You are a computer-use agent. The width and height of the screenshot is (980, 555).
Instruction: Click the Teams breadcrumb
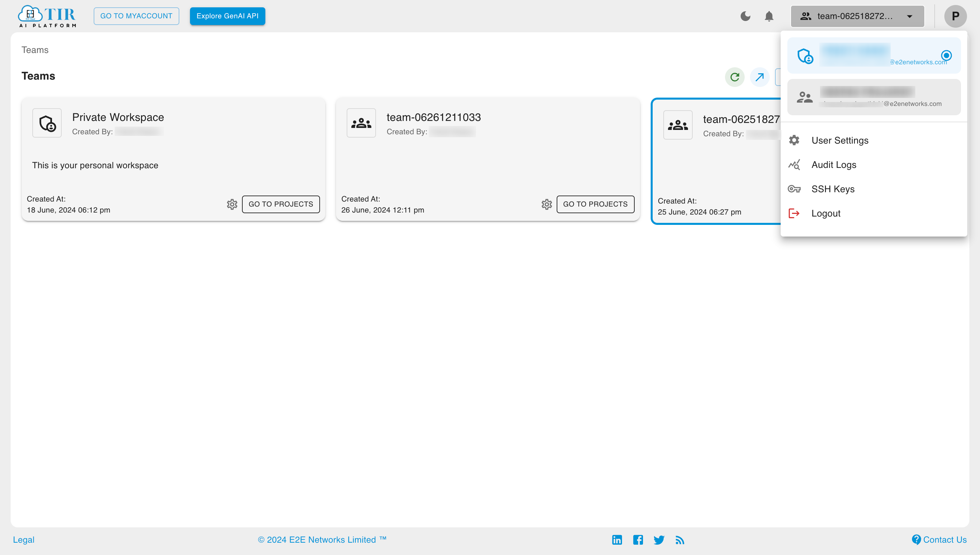[35, 50]
